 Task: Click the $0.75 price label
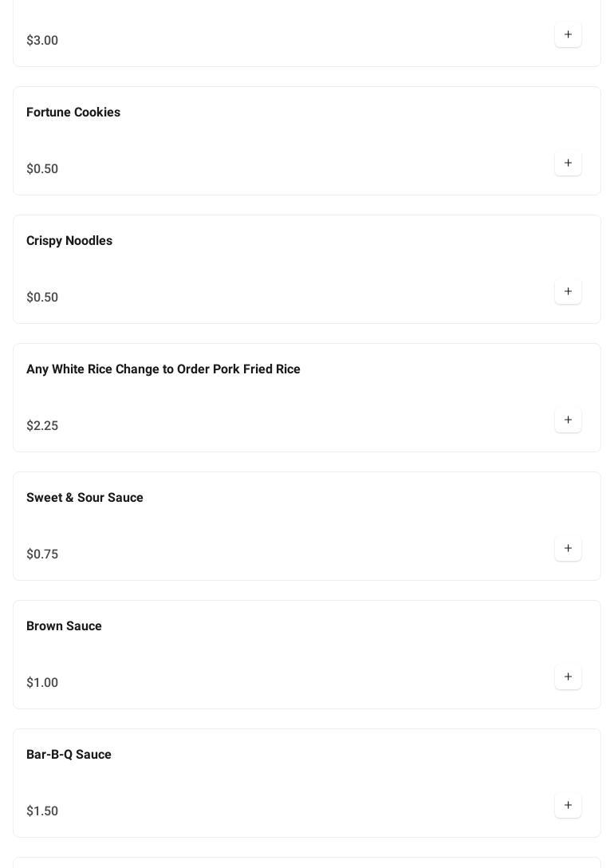pos(42,554)
